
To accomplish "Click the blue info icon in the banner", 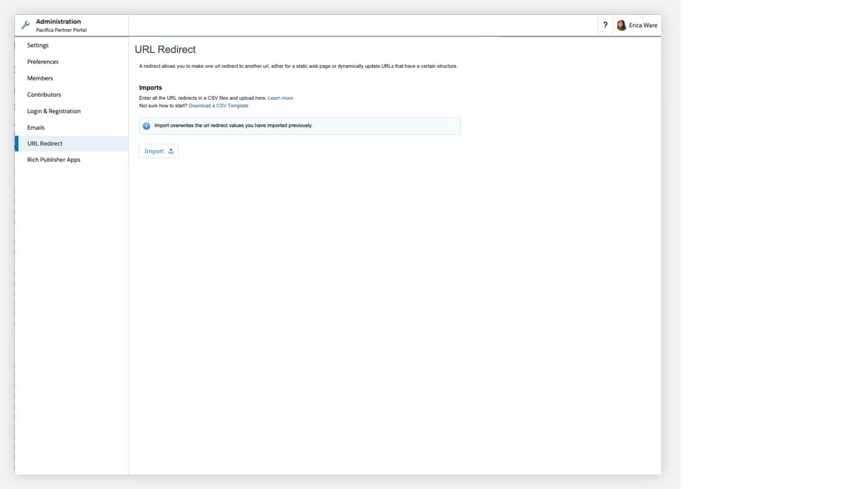I will point(146,126).
